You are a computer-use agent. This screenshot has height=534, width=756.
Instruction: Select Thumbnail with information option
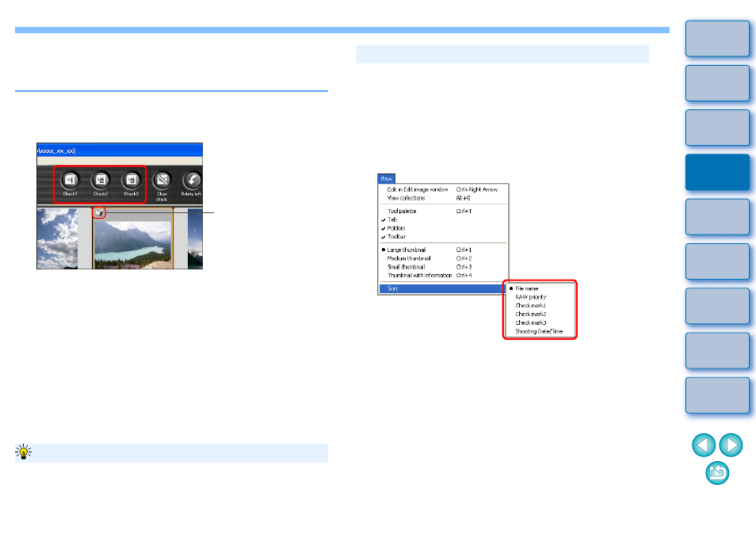tap(443, 276)
